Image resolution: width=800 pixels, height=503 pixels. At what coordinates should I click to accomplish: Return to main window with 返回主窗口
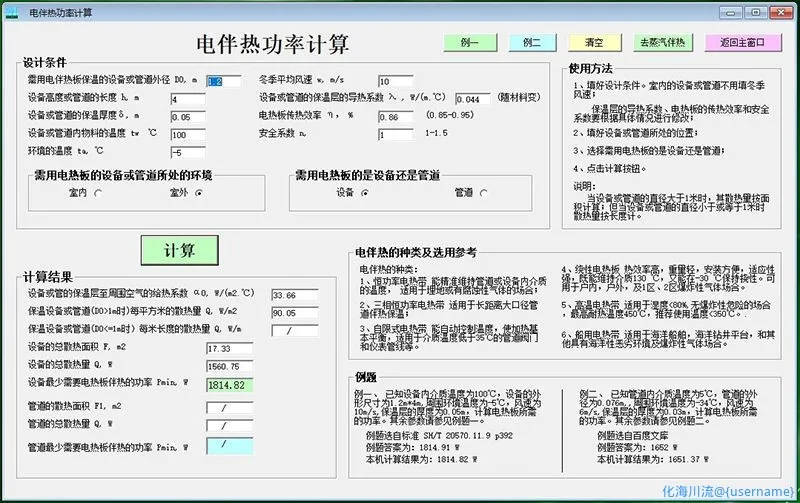(x=743, y=43)
